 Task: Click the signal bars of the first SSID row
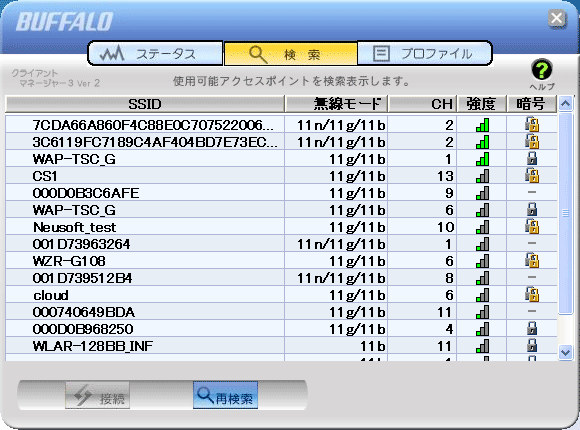pyautogui.click(x=482, y=125)
